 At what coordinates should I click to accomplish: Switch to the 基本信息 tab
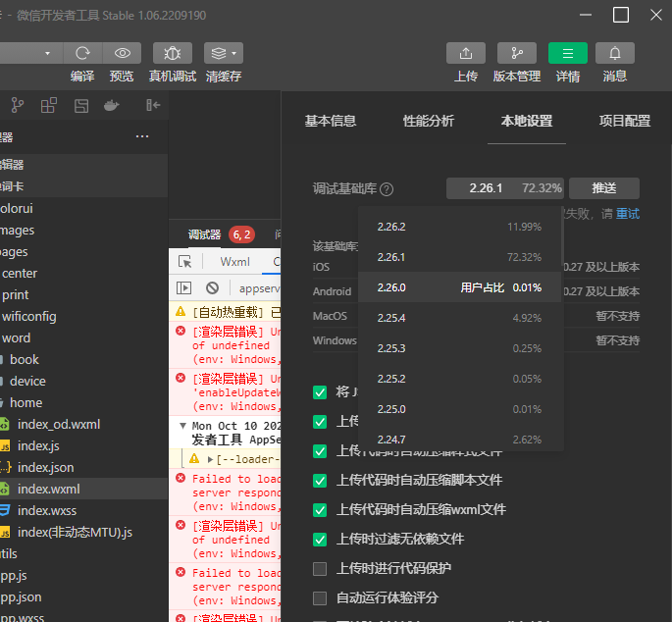pyautogui.click(x=331, y=121)
